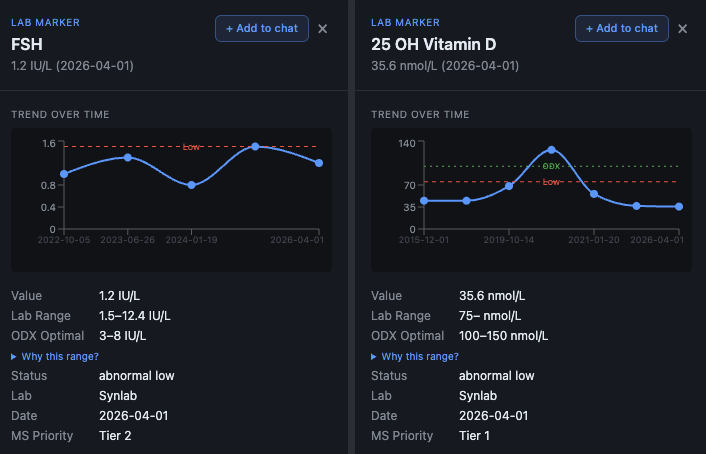
Task: Click the FSH panel title
Action: click(25, 44)
